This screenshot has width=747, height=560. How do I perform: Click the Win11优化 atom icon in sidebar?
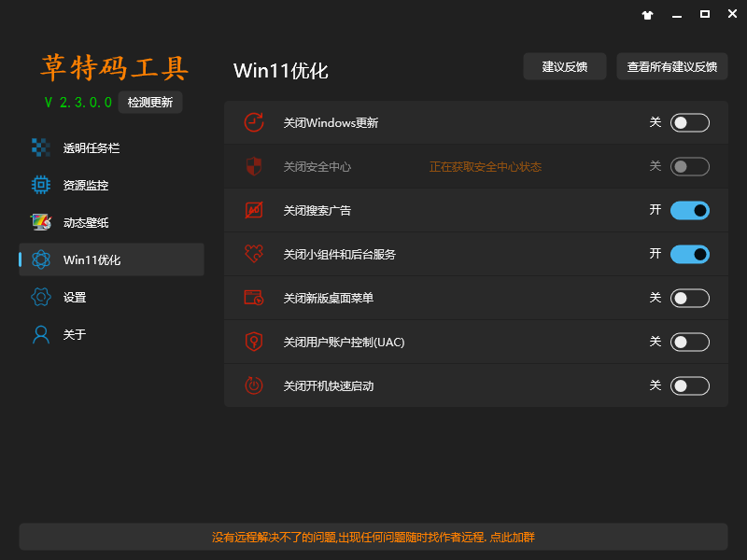[x=41, y=259]
